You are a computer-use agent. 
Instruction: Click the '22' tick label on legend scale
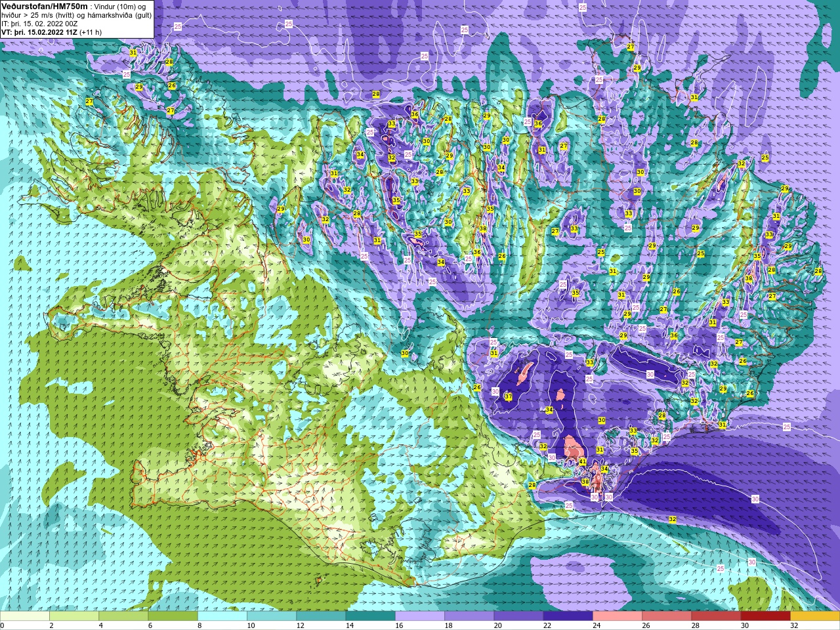(x=547, y=625)
